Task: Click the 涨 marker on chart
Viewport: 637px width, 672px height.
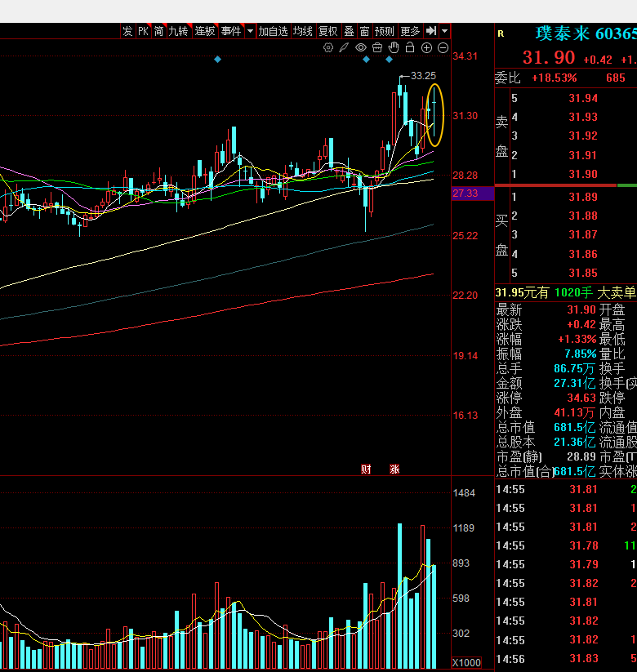Action: 394,470
